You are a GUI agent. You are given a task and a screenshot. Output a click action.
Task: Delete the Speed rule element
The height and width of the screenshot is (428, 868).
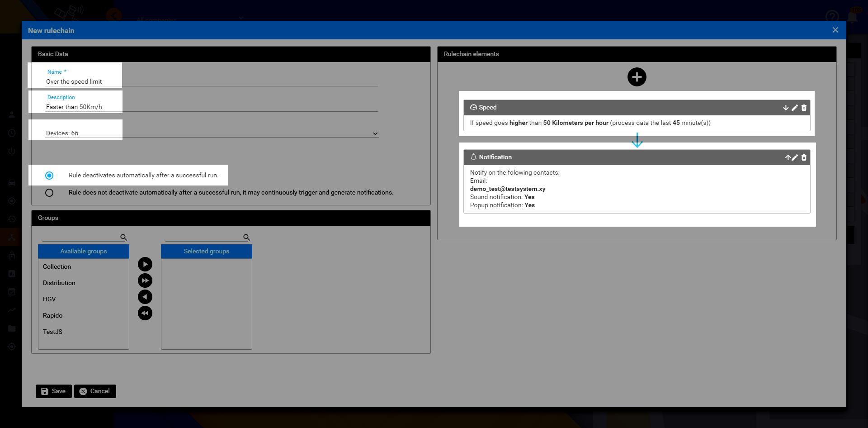point(804,108)
